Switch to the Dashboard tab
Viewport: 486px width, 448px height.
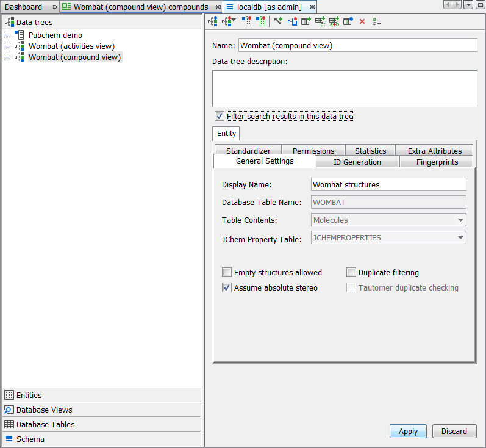[x=24, y=7]
